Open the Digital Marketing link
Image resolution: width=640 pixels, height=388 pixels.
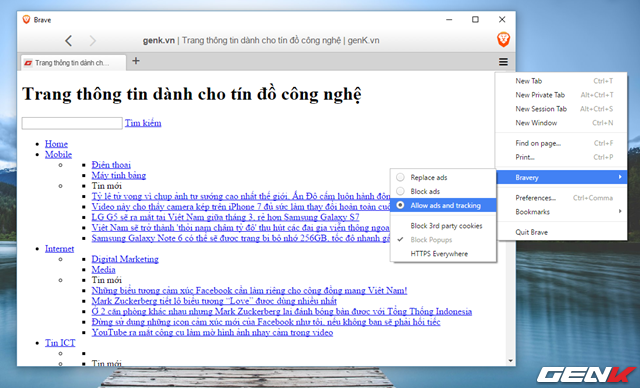[125, 259]
